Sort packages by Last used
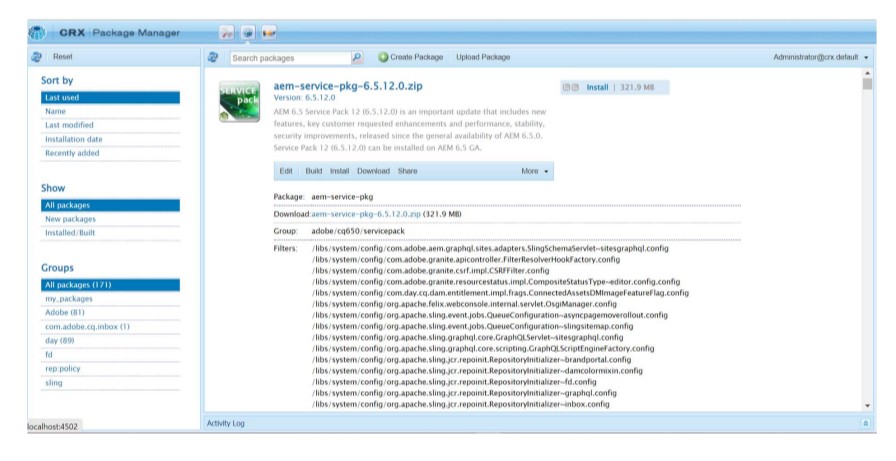Image resolution: width=896 pixels, height=461 pixels. [110, 98]
